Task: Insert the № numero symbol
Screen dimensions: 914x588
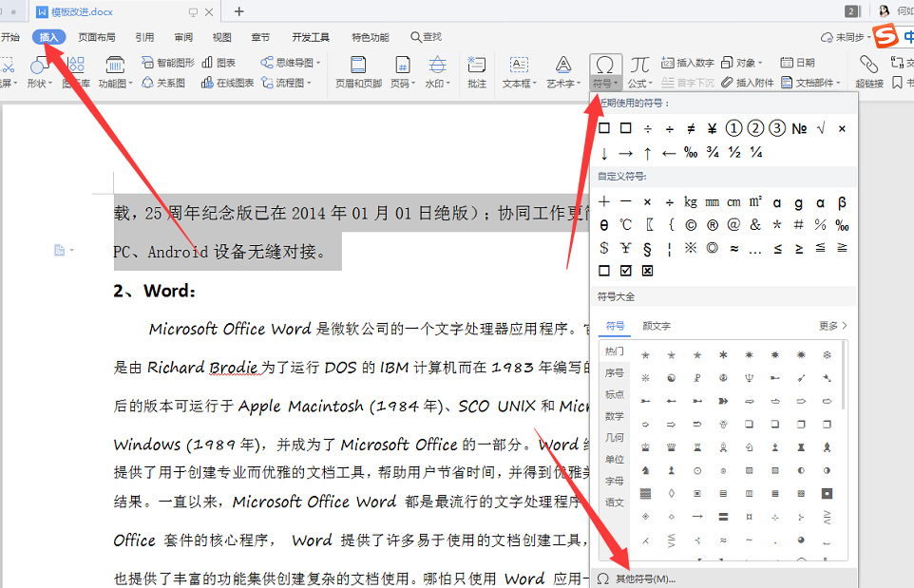Action: [799, 128]
